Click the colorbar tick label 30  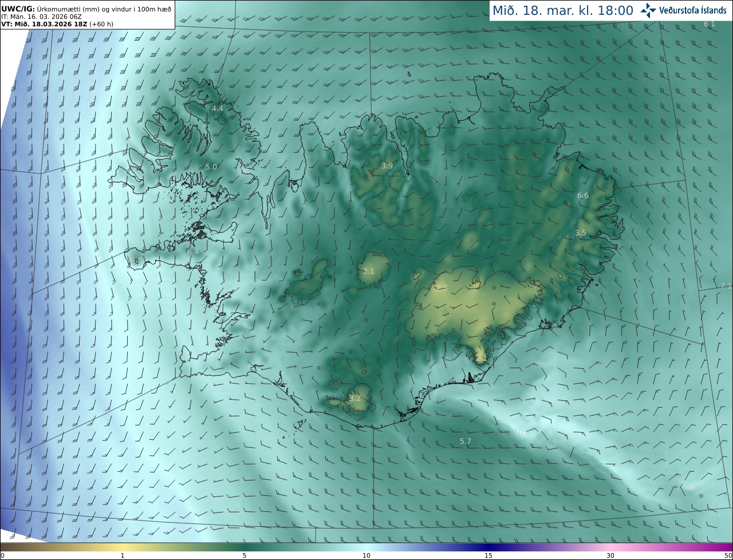tap(610, 555)
